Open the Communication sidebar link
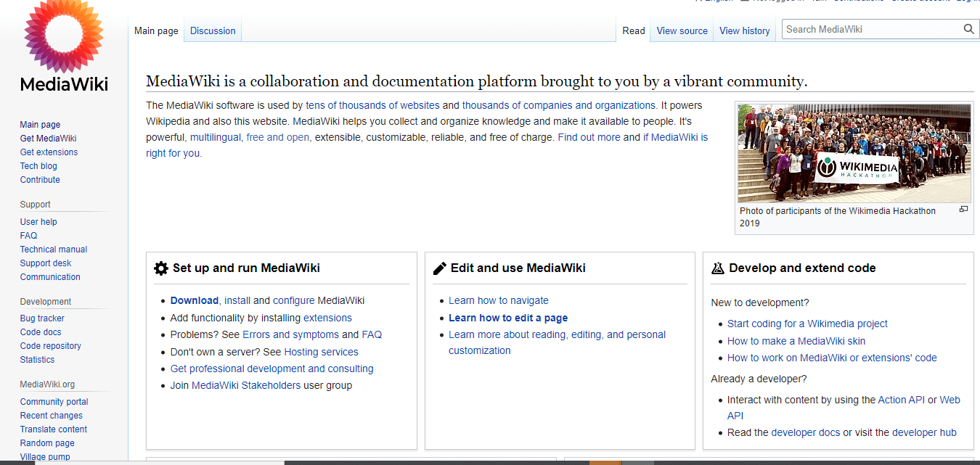980x465 pixels. point(50,277)
